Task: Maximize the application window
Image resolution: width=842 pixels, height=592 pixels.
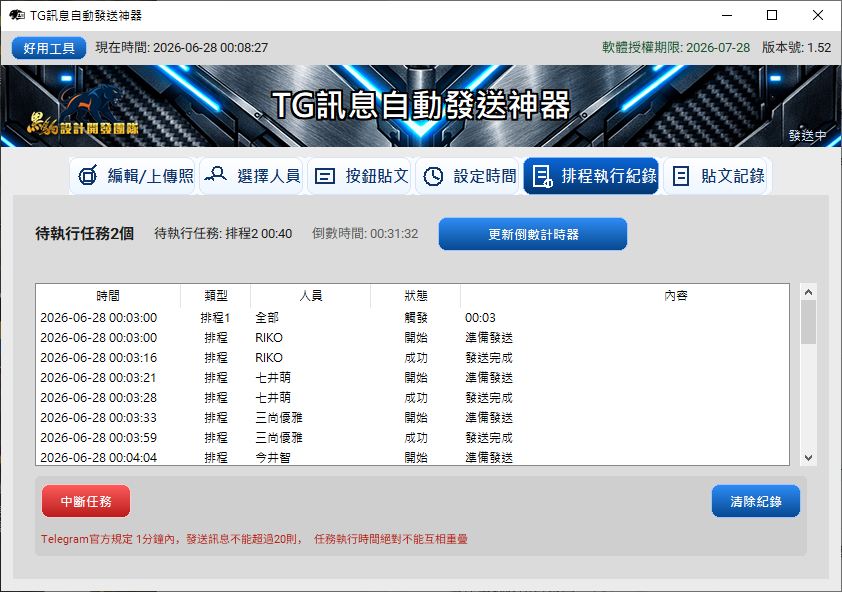Action: tap(772, 15)
